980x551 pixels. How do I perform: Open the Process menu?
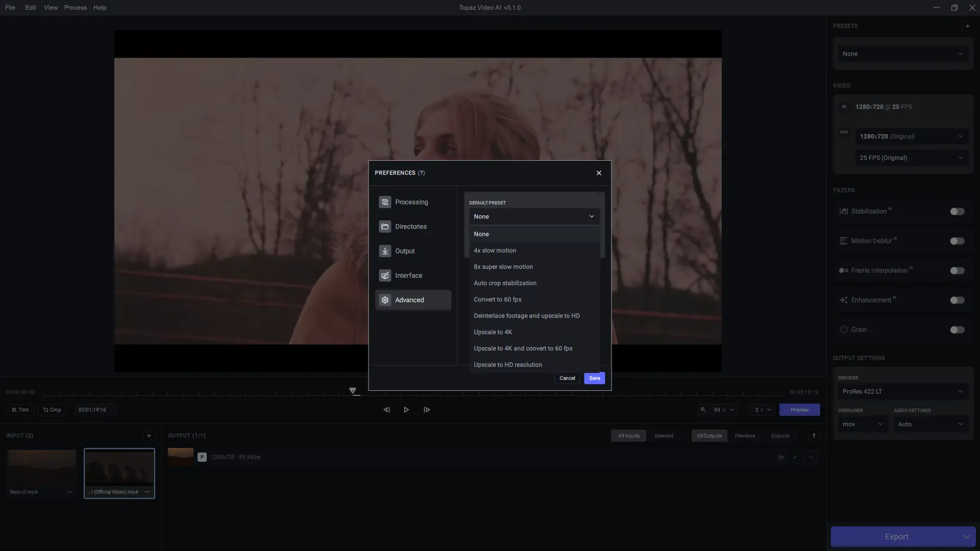(75, 8)
